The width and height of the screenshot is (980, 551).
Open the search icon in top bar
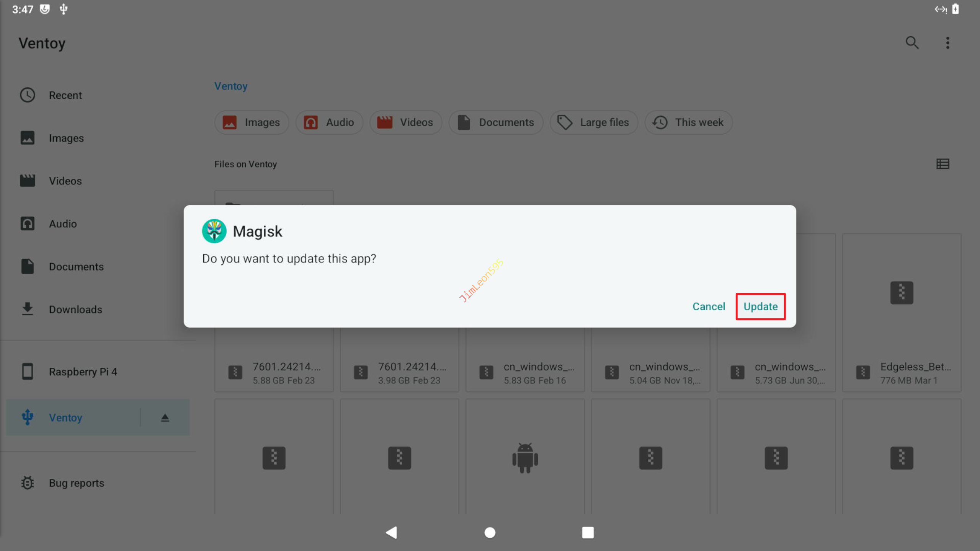pos(912,43)
